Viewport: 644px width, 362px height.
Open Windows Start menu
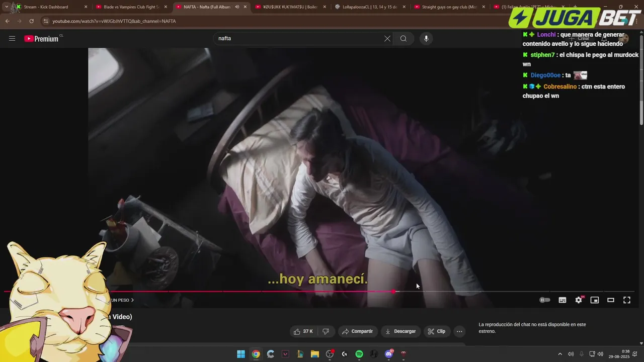[x=241, y=354]
